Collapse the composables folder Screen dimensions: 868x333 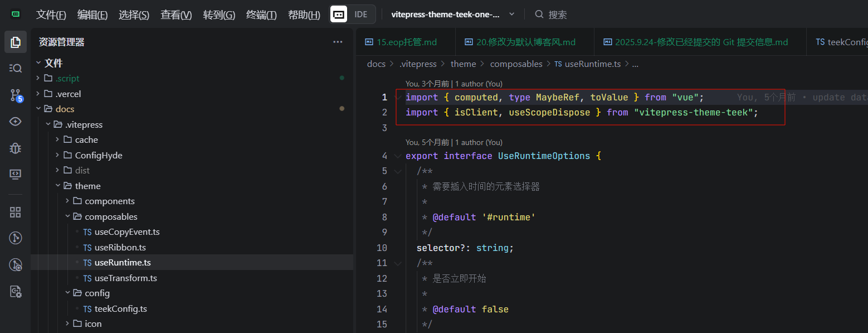point(68,216)
